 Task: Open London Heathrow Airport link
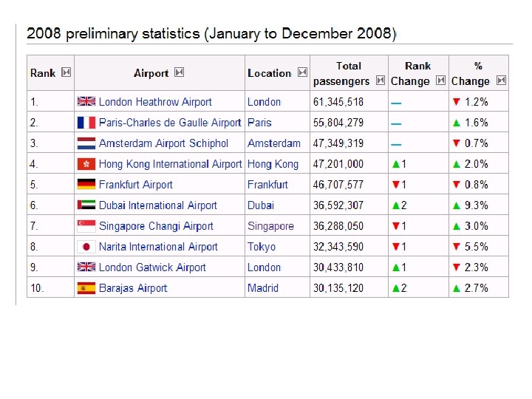[155, 102]
